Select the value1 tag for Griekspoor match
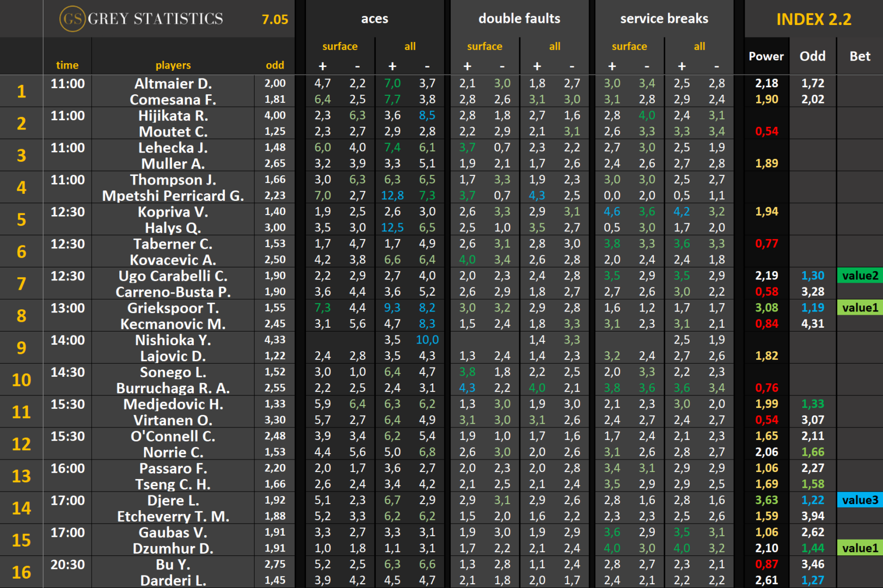 pos(860,308)
